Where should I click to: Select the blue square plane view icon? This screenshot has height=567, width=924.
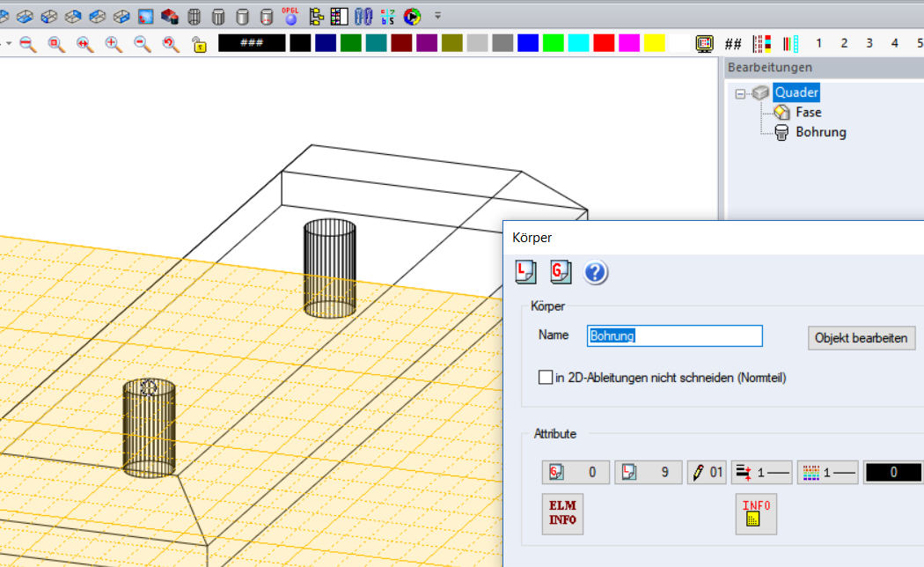pyautogui.click(x=145, y=17)
